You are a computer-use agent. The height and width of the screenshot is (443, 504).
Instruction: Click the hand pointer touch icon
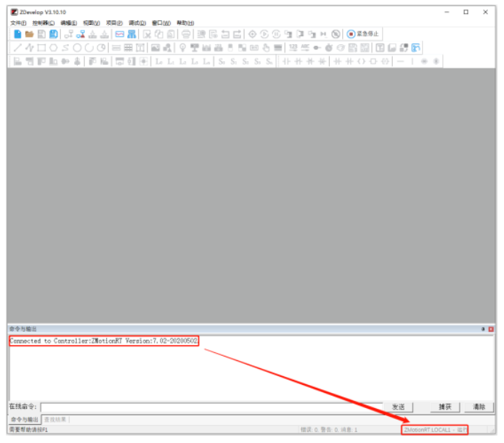(x=266, y=48)
